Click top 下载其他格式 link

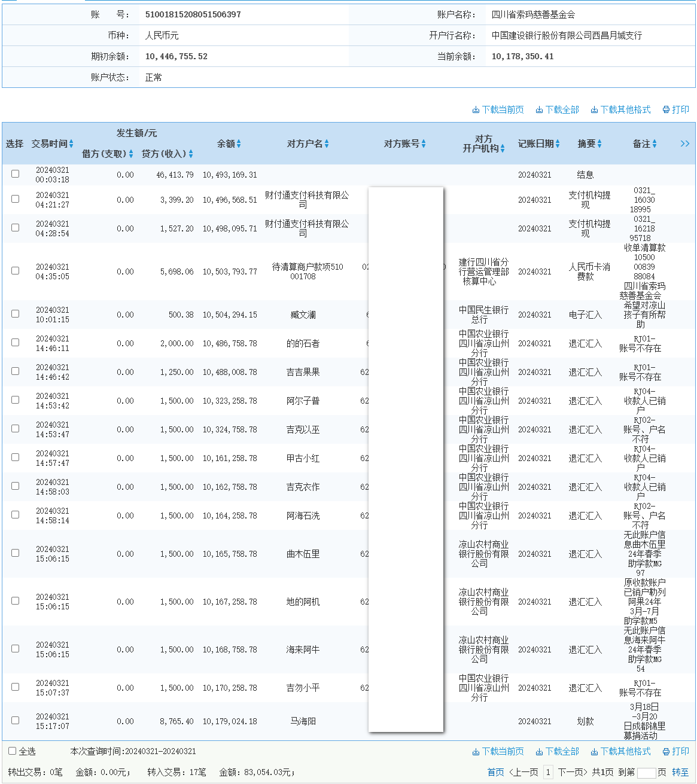point(626,110)
